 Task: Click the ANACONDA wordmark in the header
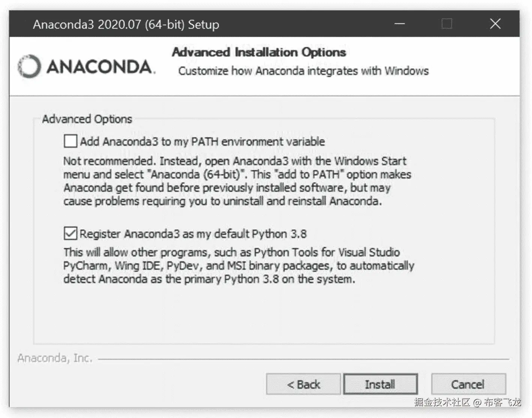point(101,67)
